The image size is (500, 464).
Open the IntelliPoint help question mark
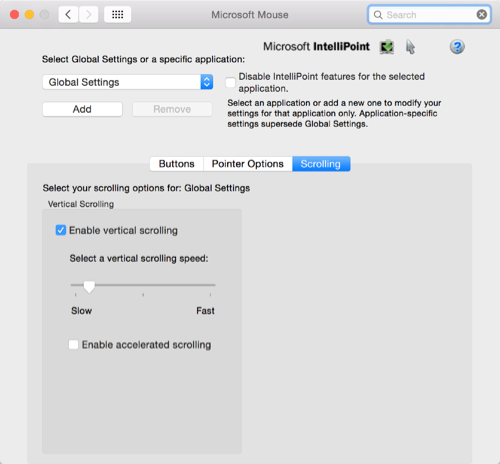point(457,47)
